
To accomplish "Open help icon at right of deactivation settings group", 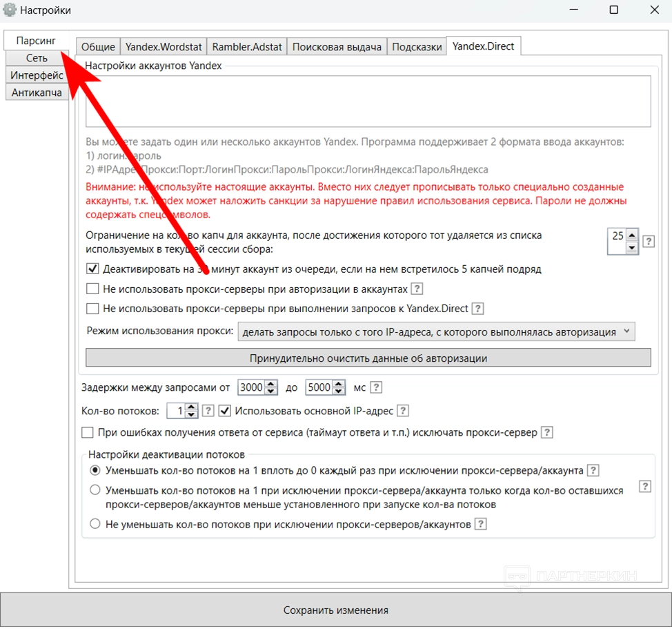I will (645, 486).
